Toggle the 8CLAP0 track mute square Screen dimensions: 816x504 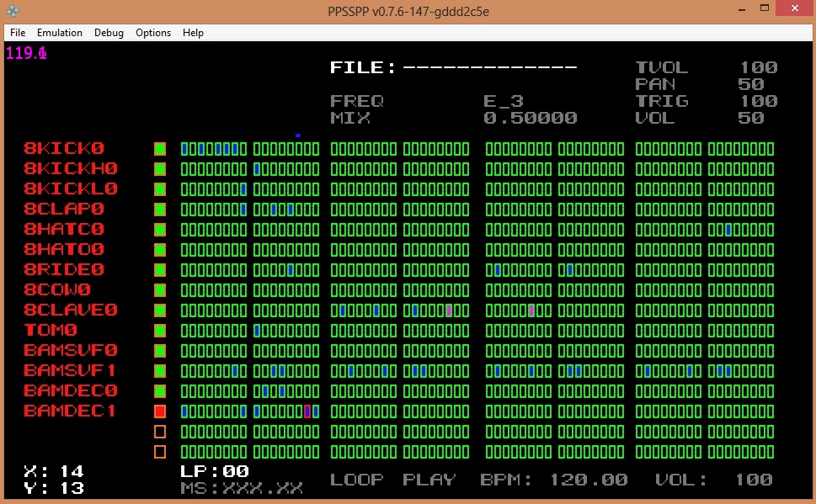pos(160,210)
